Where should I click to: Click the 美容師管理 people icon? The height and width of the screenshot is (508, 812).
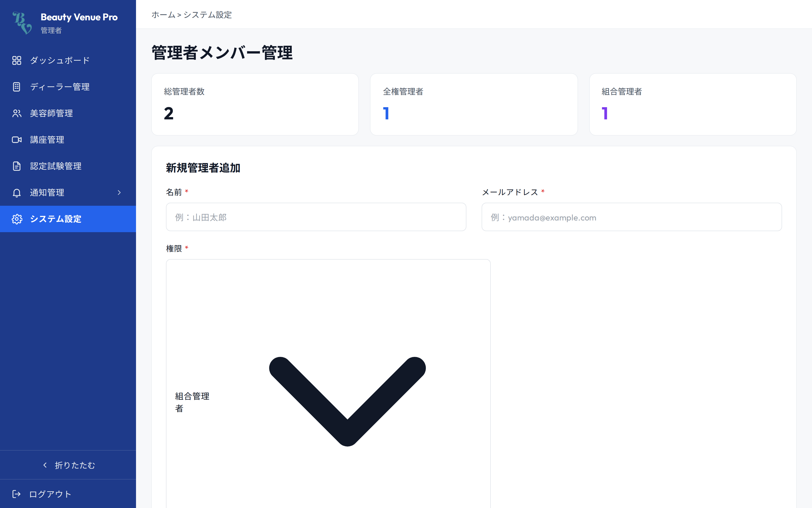(x=16, y=113)
